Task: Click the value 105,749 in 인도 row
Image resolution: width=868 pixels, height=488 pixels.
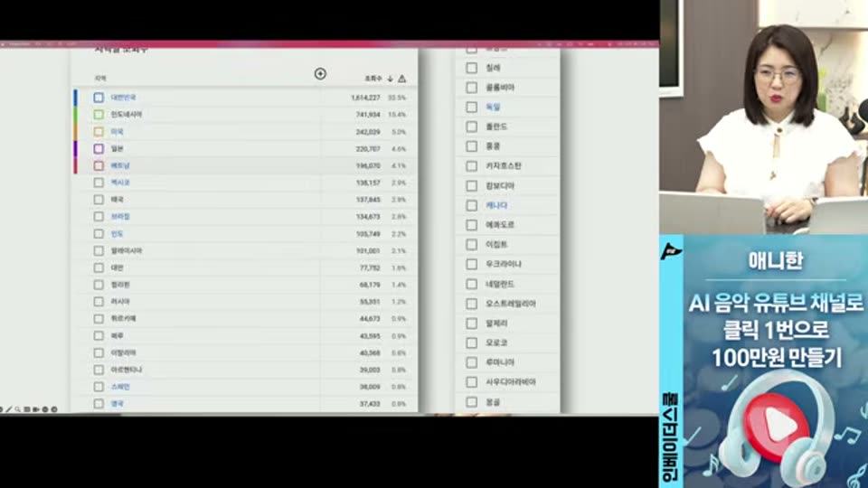Action: coord(368,234)
